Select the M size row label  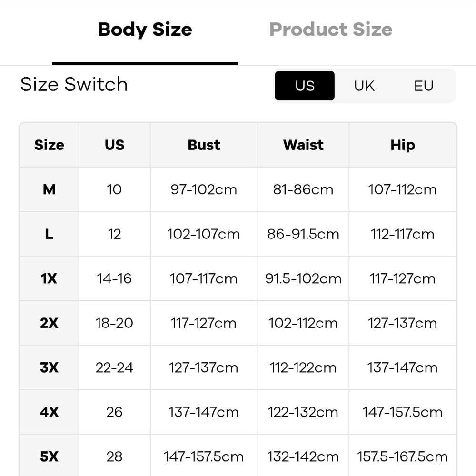click(49, 189)
